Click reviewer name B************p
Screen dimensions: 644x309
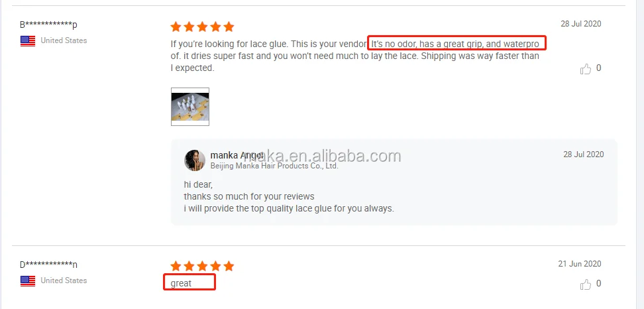48,25
